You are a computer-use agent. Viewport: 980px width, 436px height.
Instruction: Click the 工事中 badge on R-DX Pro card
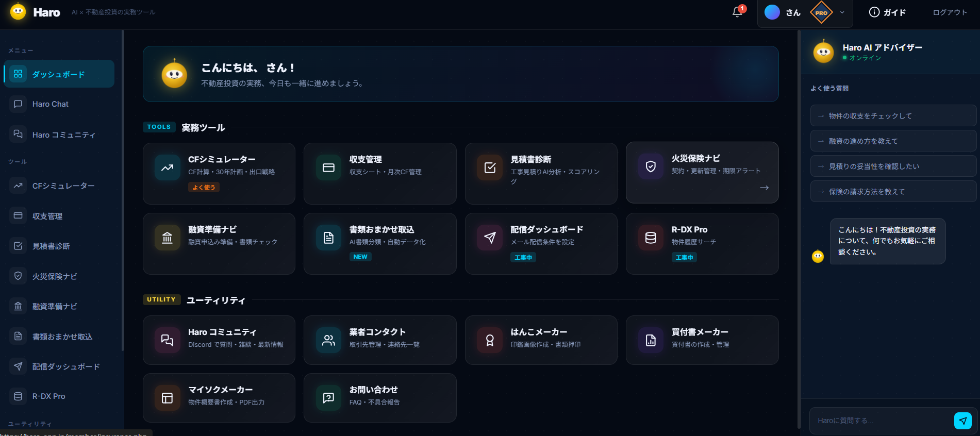[x=684, y=257]
